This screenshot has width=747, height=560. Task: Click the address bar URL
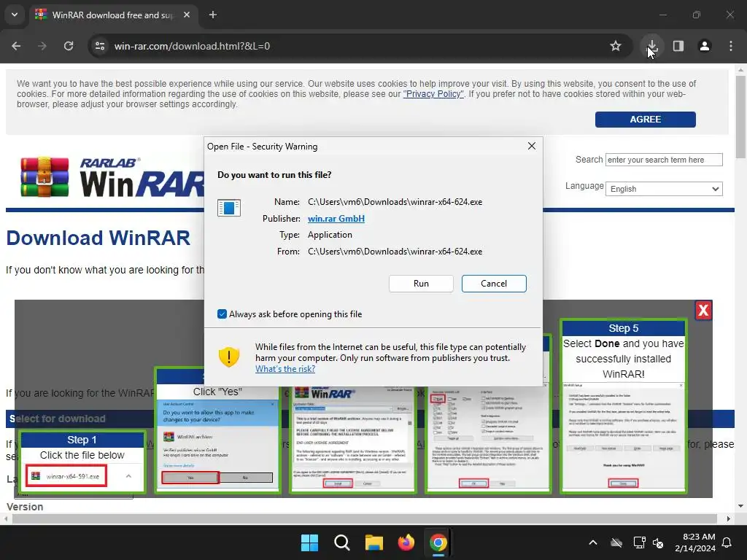point(192,46)
